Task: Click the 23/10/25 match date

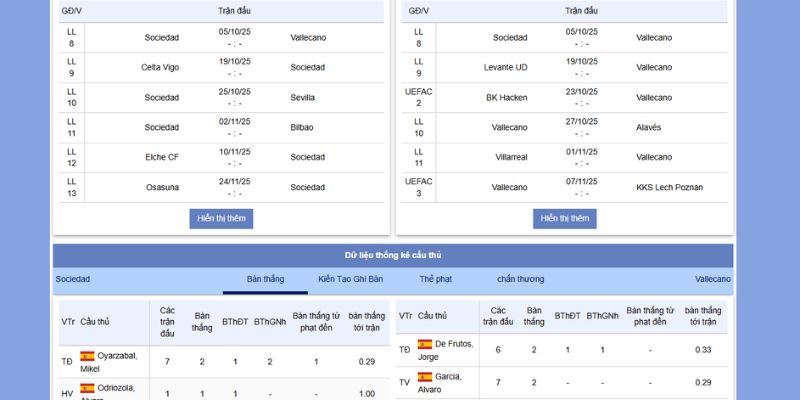Action: pyautogui.click(x=581, y=91)
